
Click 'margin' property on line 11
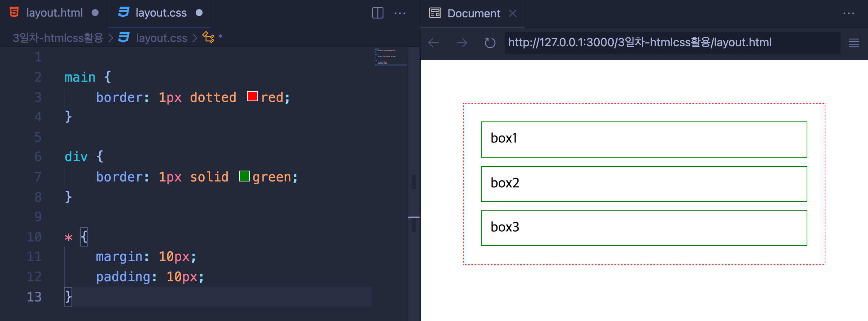(119, 257)
